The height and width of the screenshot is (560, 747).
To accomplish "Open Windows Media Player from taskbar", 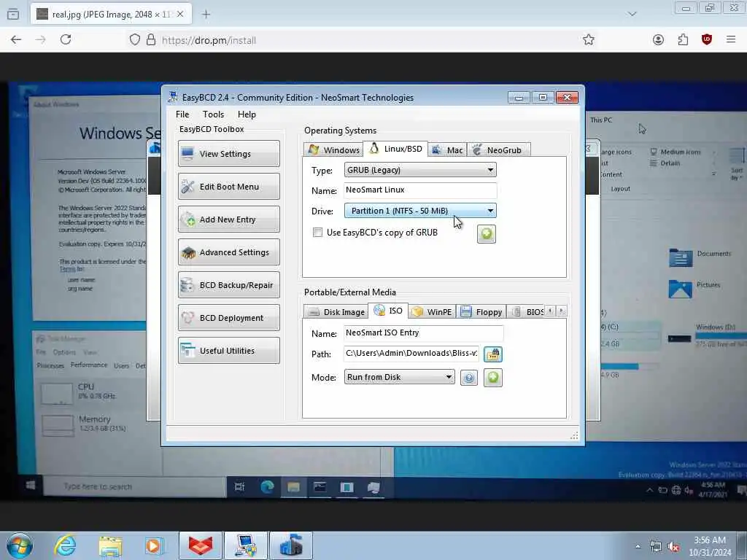I will point(155,545).
